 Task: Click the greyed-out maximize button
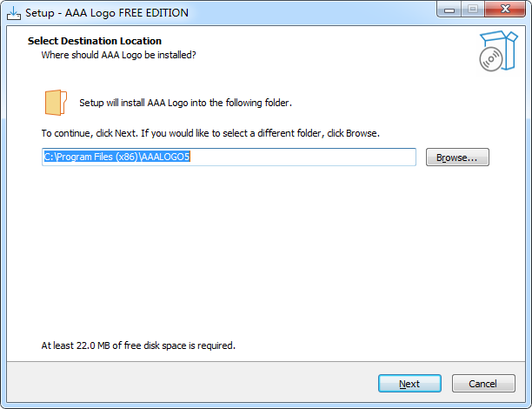coord(472,11)
